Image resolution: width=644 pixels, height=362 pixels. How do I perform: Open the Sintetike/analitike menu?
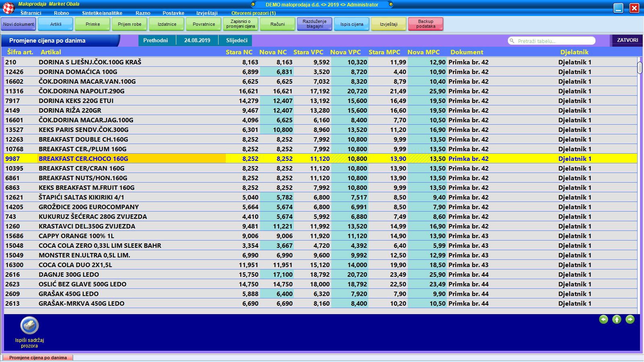(x=102, y=13)
